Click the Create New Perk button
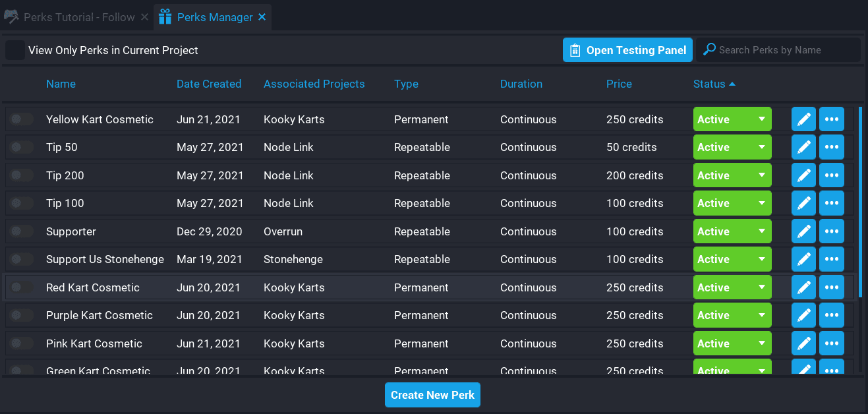Image resolution: width=868 pixels, height=414 pixels. pos(433,395)
